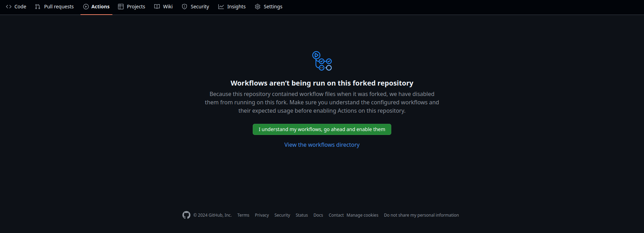Click Do not share my personal information
The width and height of the screenshot is (644, 233).
tap(422, 215)
